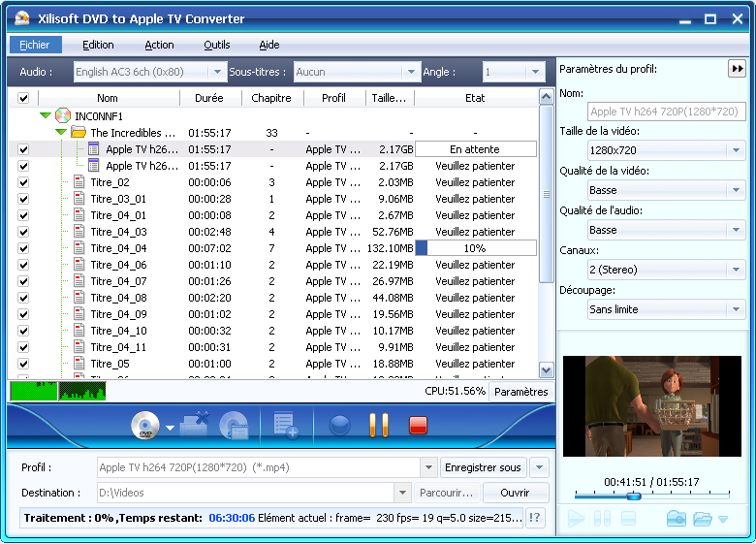The width and height of the screenshot is (756, 544).
Task: Collapse The Incredibles tree node
Action: (x=61, y=132)
